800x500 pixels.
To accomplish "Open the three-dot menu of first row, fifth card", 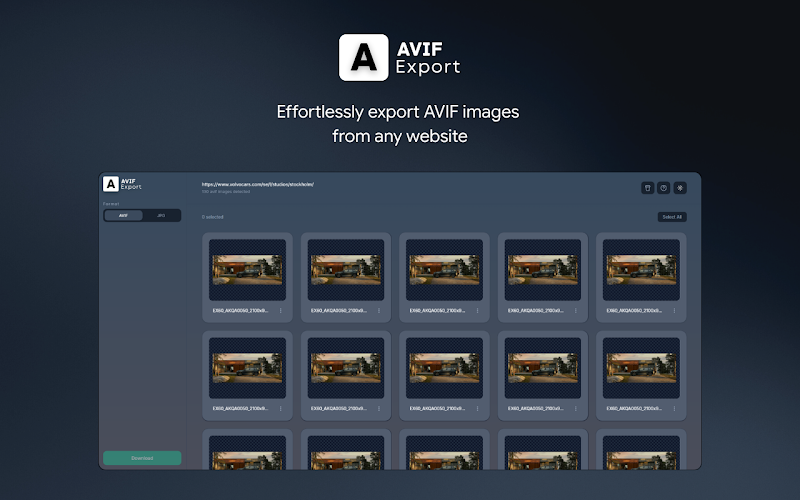I will click(x=674, y=310).
